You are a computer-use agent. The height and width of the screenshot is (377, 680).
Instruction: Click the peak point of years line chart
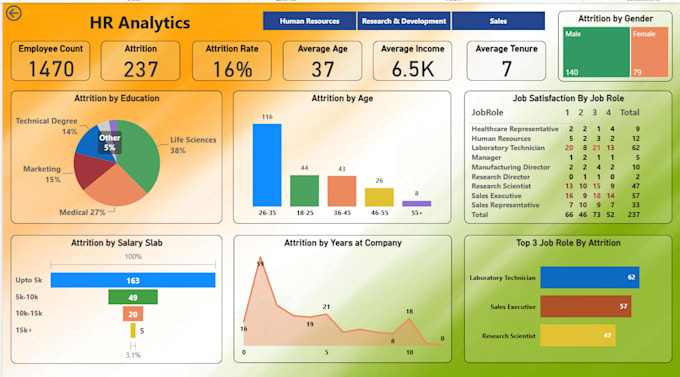[260, 258]
